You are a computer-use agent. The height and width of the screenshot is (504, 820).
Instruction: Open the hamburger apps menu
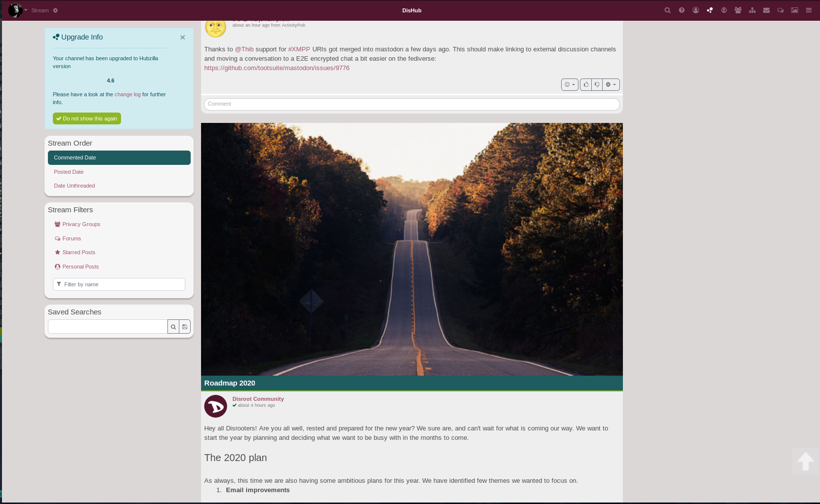coord(809,10)
